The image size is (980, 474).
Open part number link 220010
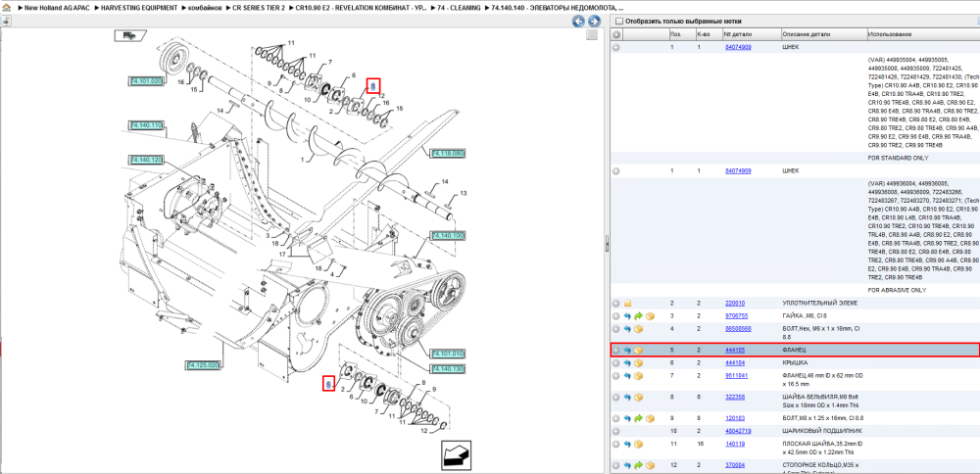[734, 303]
